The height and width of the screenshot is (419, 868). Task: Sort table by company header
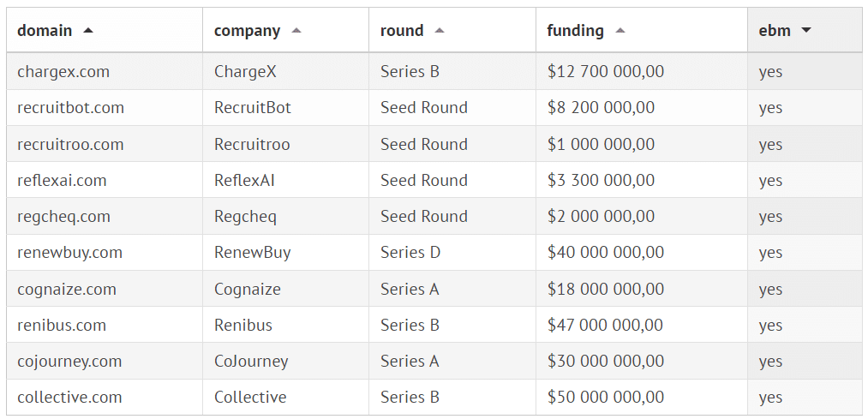tap(247, 31)
